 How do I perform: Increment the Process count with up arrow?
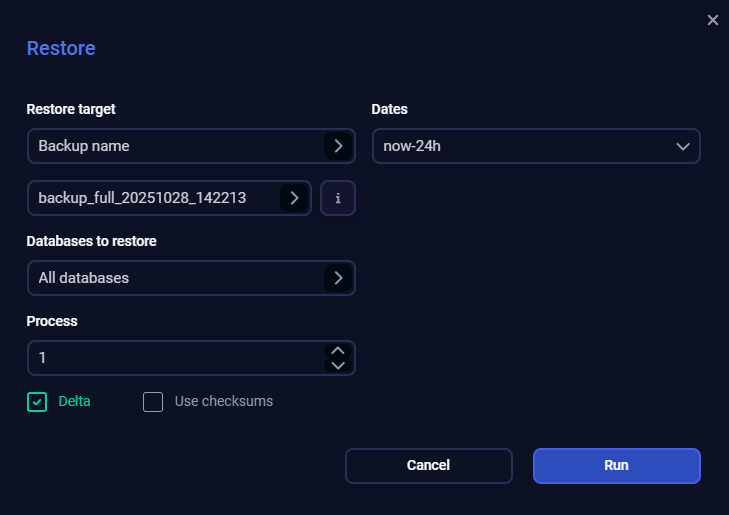pyautogui.click(x=338, y=351)
